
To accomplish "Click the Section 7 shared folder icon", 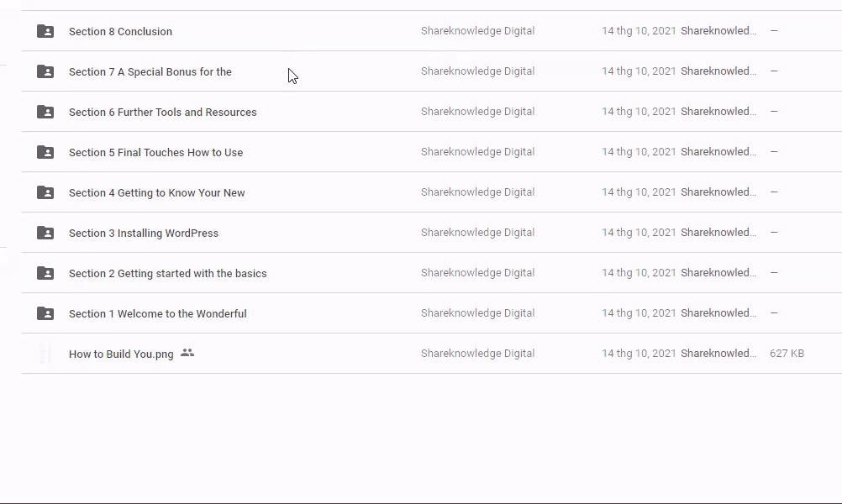I will tap(45, 71).
